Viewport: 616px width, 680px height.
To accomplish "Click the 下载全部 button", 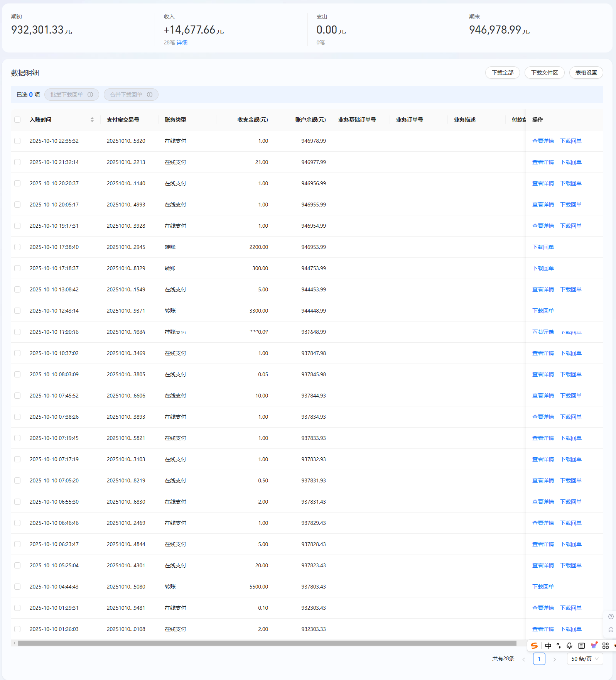I will [x=502, y=73].
